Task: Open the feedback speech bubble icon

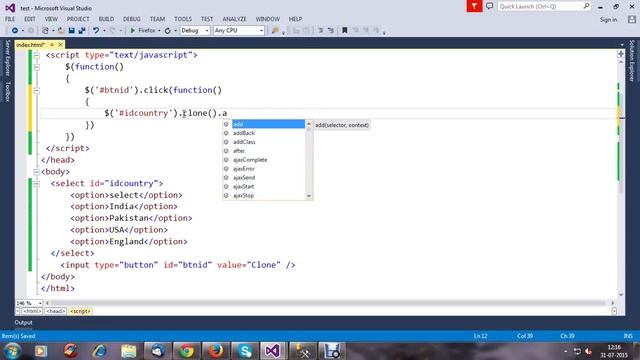Action: [x=489, y=6]
